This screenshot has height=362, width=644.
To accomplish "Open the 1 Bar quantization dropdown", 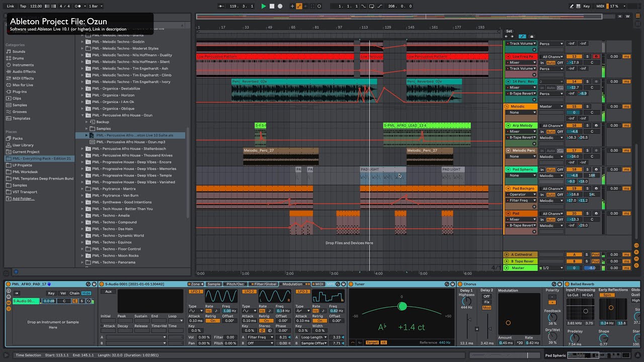I will coord(96,6).
